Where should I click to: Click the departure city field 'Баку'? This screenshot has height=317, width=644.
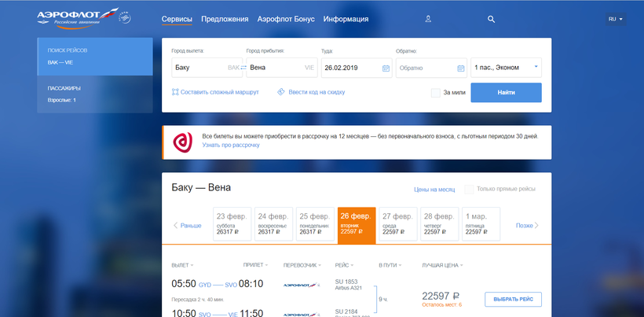coord(207,68)
